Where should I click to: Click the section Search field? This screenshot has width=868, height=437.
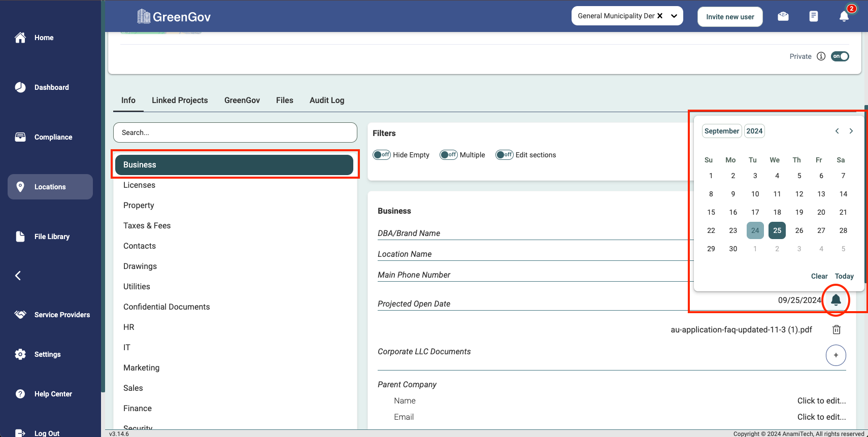coord(235,132)
